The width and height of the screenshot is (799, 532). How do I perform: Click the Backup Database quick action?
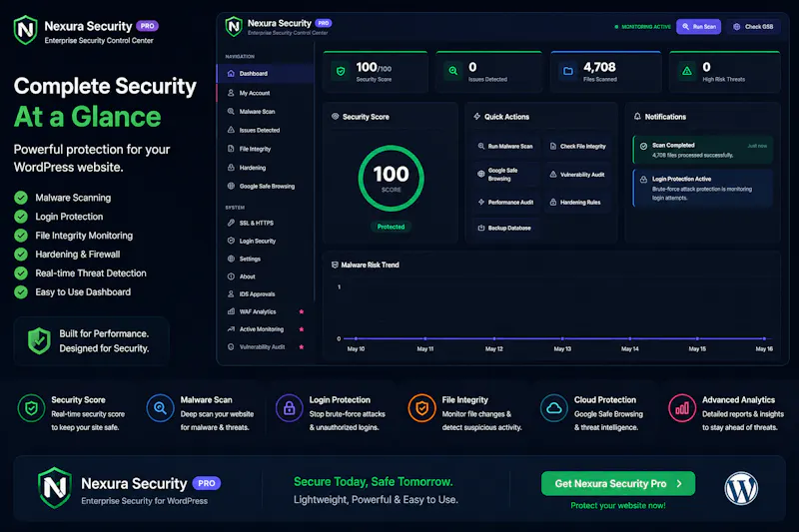pos(505,228)
